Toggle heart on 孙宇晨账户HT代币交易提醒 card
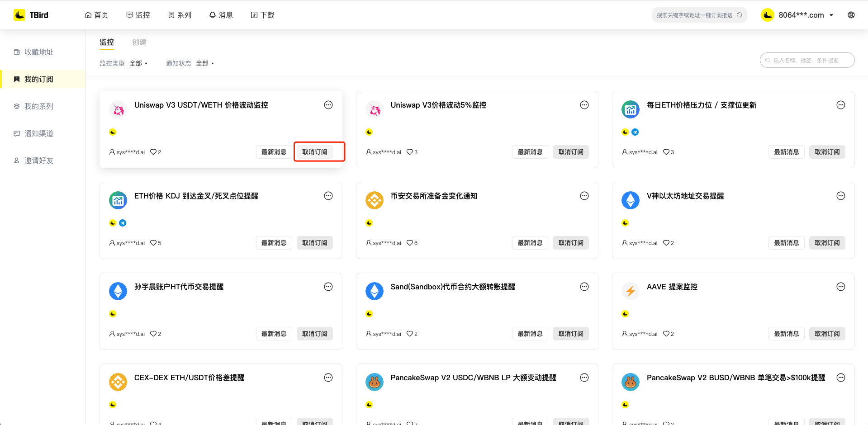868x425 pixels. (153, 334)
